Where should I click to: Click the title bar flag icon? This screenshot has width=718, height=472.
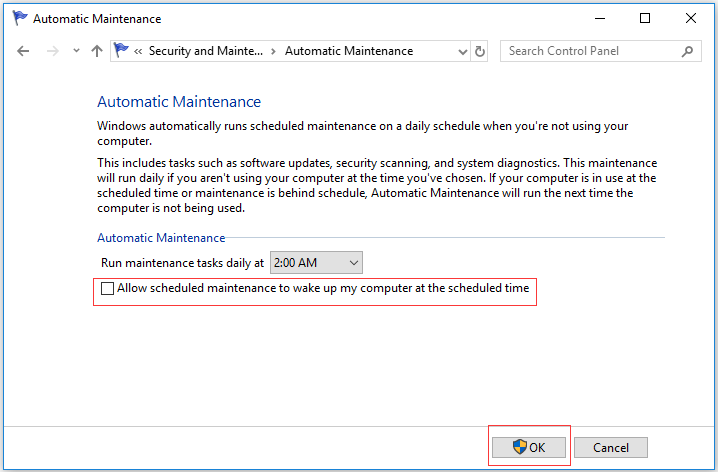click(x=20, y=18)
